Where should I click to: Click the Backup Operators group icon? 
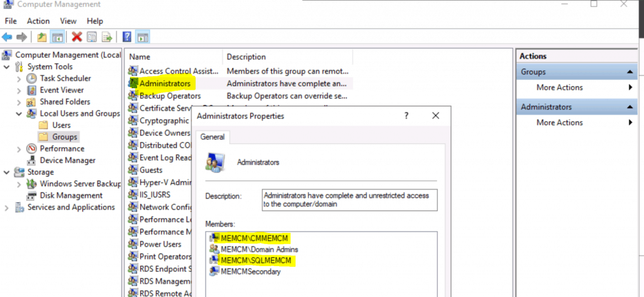tap(132, 96)
